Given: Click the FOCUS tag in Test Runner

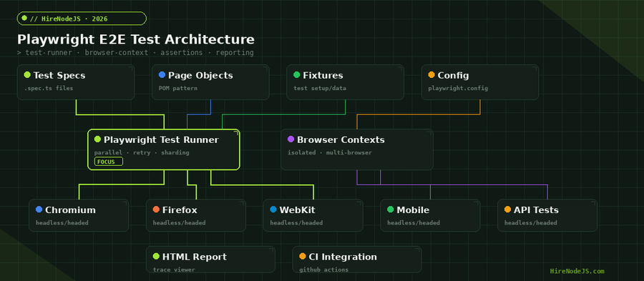Looking at the screenshot, I should coord(109,162).
